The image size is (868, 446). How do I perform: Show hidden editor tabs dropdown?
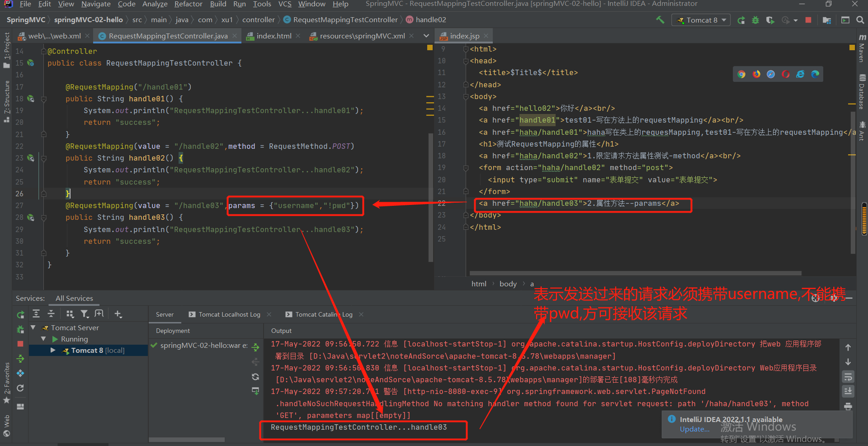(426, 36)
